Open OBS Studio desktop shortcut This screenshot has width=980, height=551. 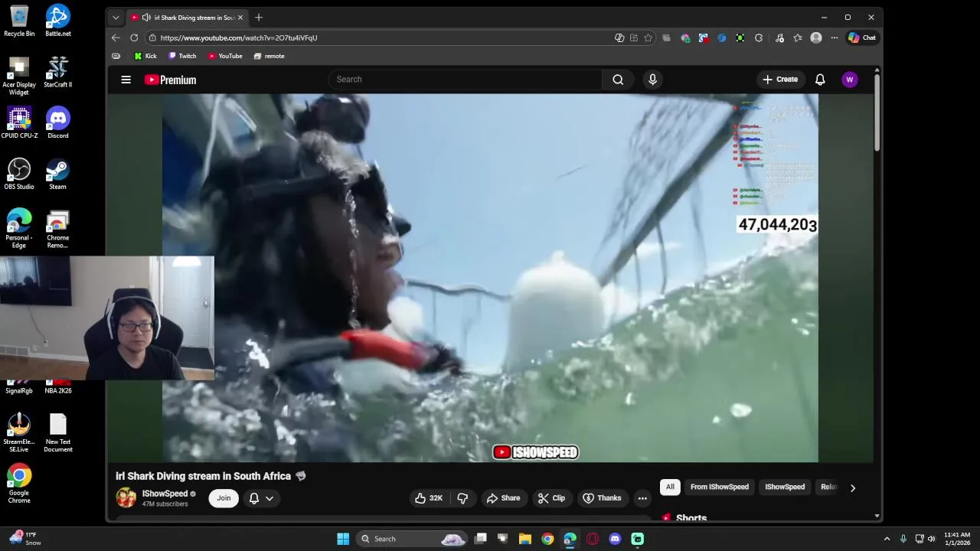tap(19, 174)
